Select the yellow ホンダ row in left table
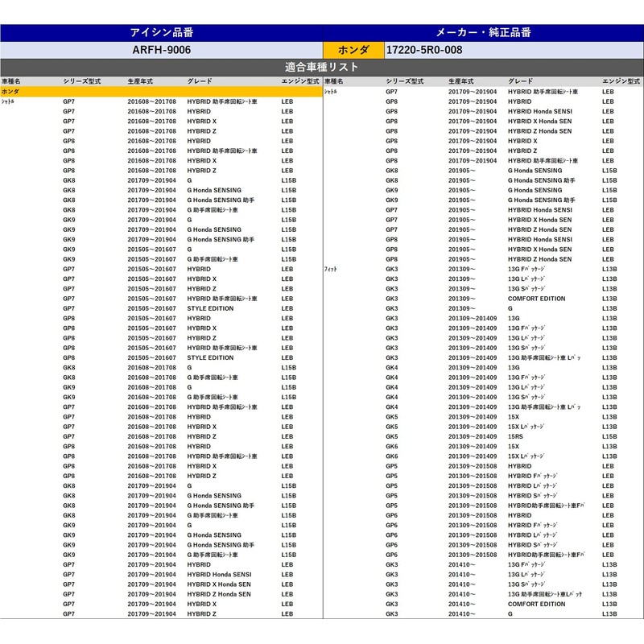Image resolution: width=644 pixels, height=644 pixels. (x=161, y=92)
